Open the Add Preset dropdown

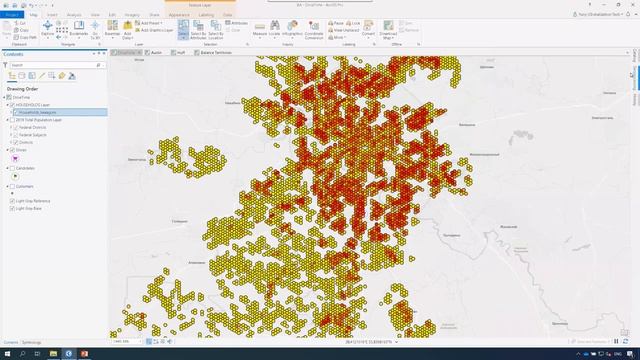coord(149,23)
